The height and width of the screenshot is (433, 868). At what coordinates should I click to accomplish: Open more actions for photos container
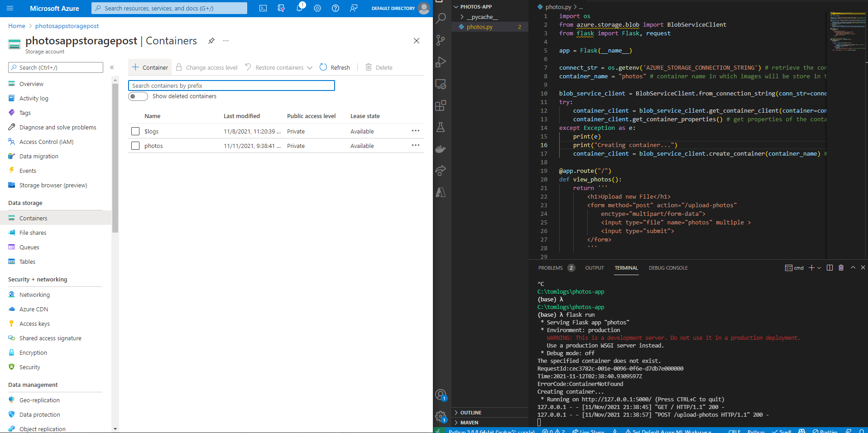tap(416, 145)
